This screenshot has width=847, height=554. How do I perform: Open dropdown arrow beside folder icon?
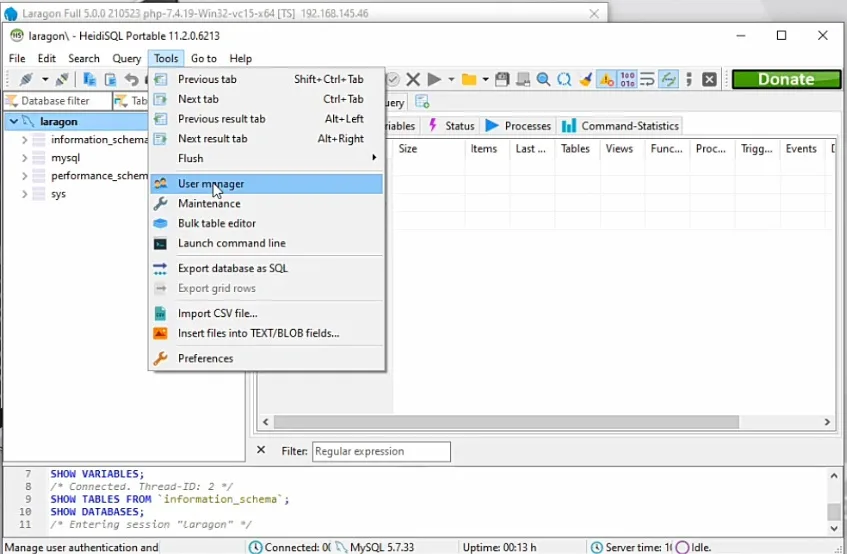486,79
